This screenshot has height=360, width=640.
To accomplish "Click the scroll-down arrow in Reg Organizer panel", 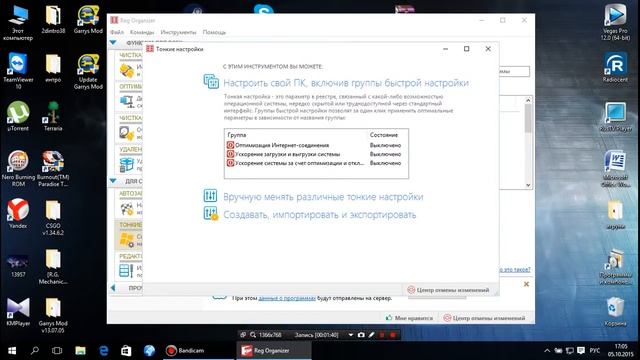I will click(528, 185).
